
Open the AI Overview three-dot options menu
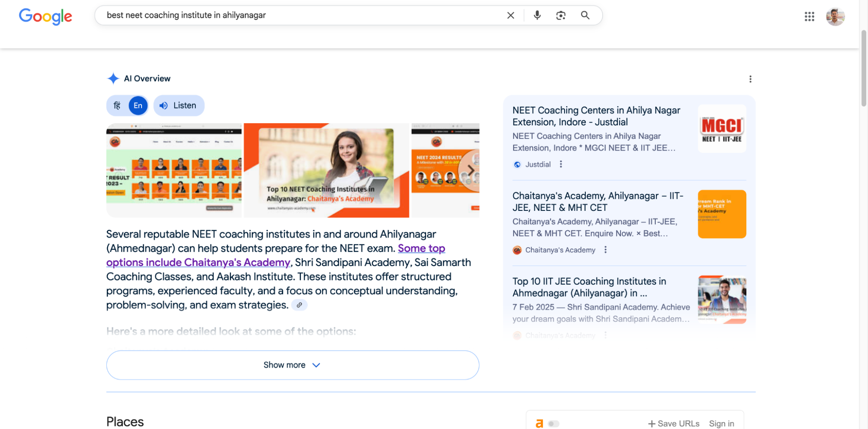coord(750,79)
